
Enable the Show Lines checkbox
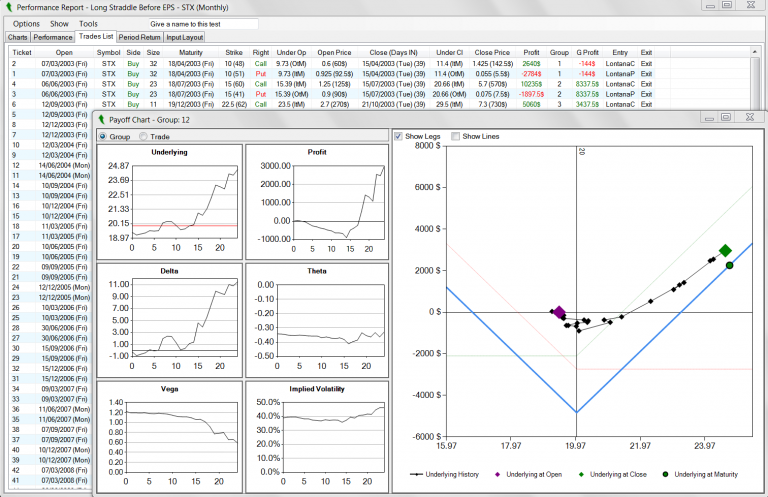point(457,136)
